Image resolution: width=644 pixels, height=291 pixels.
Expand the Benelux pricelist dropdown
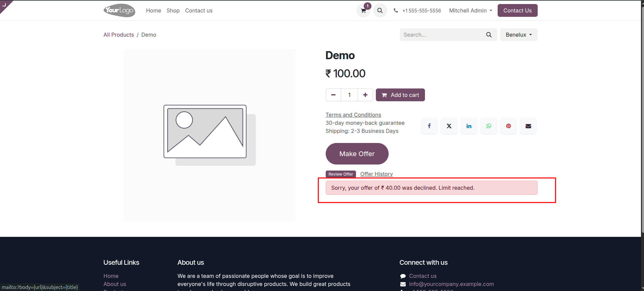point(518,35)
